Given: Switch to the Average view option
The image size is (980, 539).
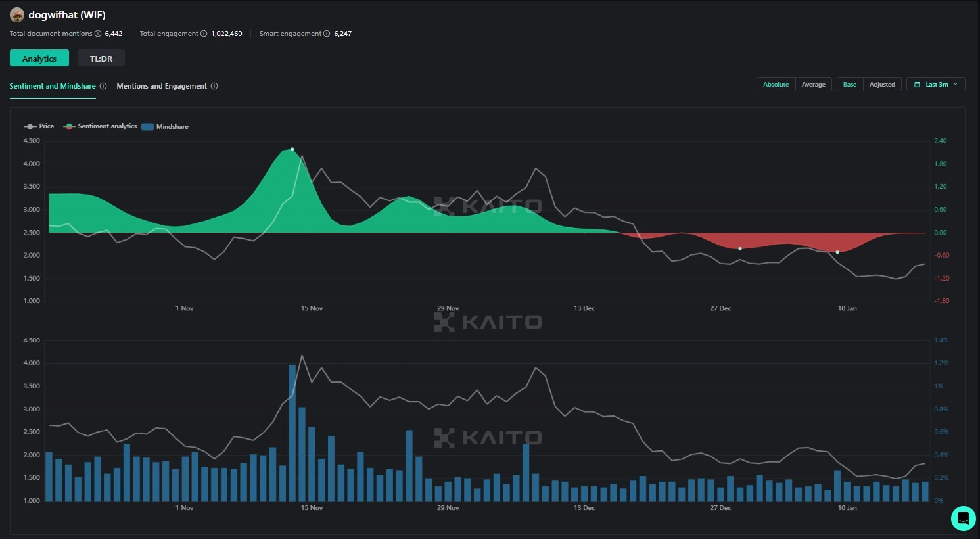Looking at the screenshot, I should pos(814,85).
